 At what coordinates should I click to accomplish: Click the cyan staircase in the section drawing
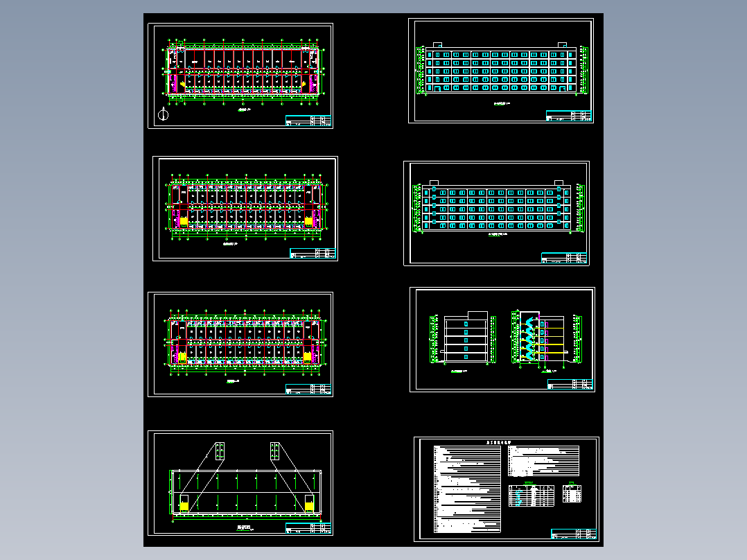529,338
